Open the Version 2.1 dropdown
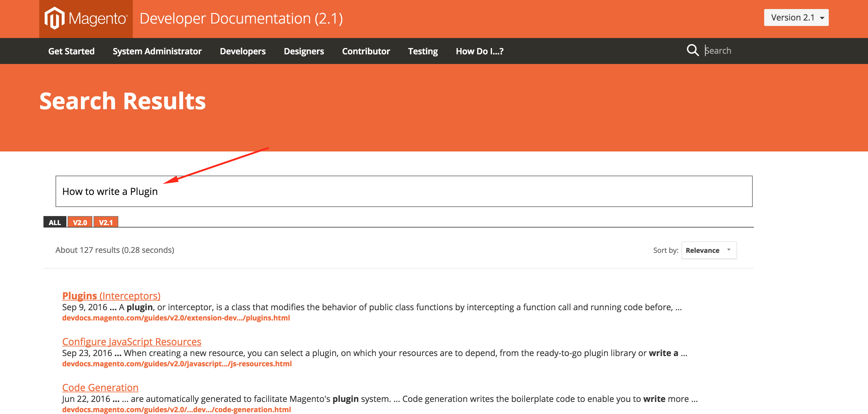Screen dimensions: 868x414 click(x=796, y=18)
